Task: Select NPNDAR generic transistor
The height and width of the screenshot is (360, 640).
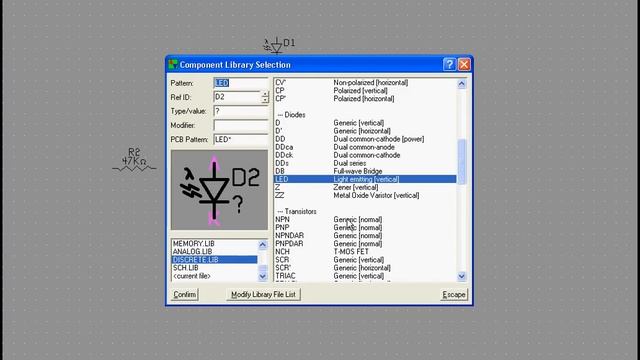Action: tap(365, 236)
